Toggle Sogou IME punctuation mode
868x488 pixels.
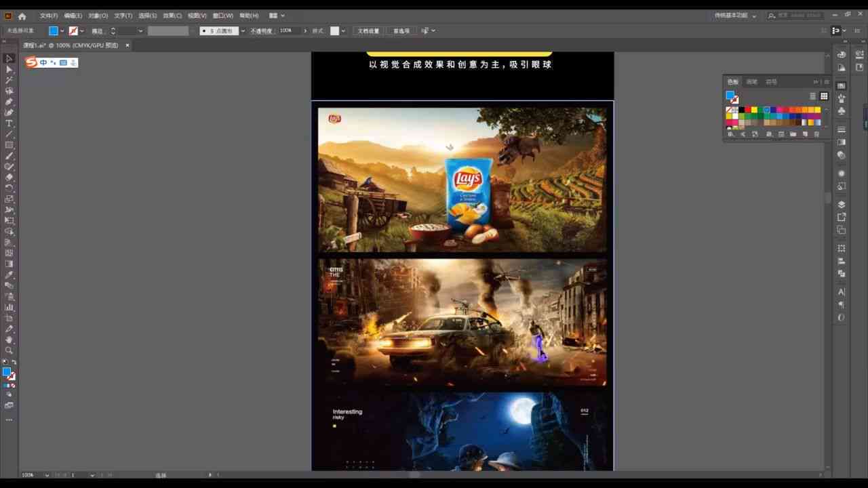(x=53, y=62)
